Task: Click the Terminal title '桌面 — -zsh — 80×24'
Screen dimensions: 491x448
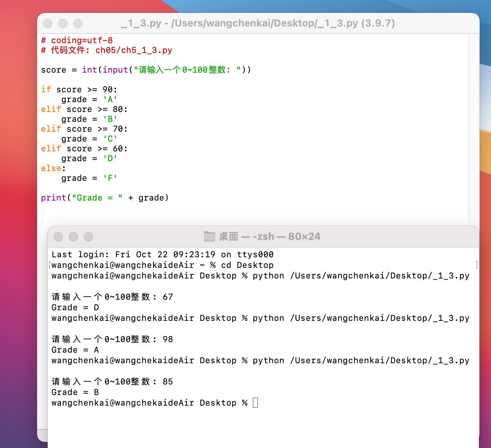Action: click(269, 236)
